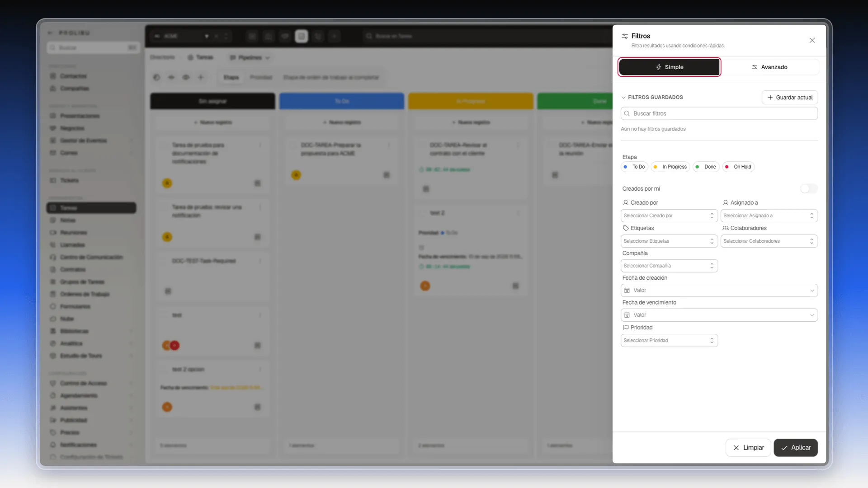Switch to the Simple filter tab
This screenshot has height=488, width=868.
pos(669,67)
